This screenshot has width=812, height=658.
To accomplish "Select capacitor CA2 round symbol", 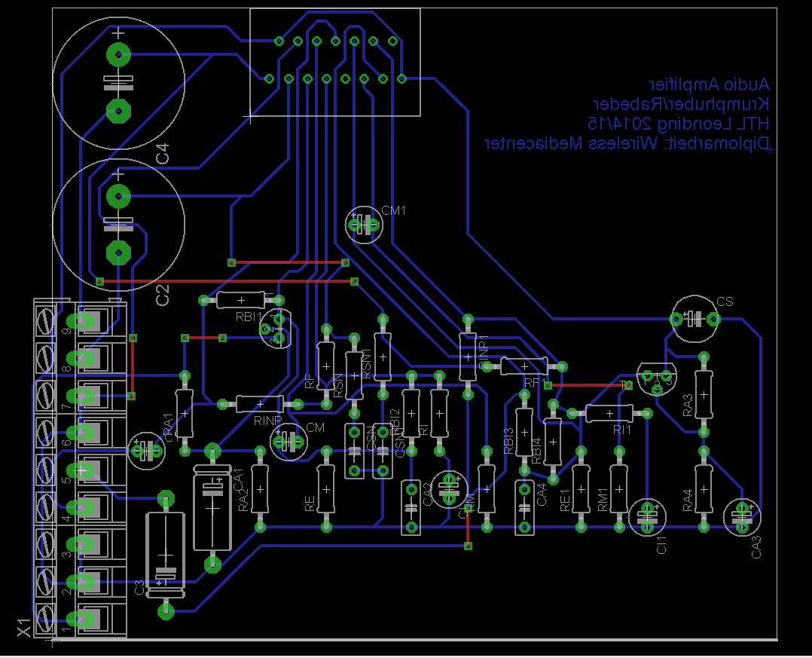I will [449, 489].
